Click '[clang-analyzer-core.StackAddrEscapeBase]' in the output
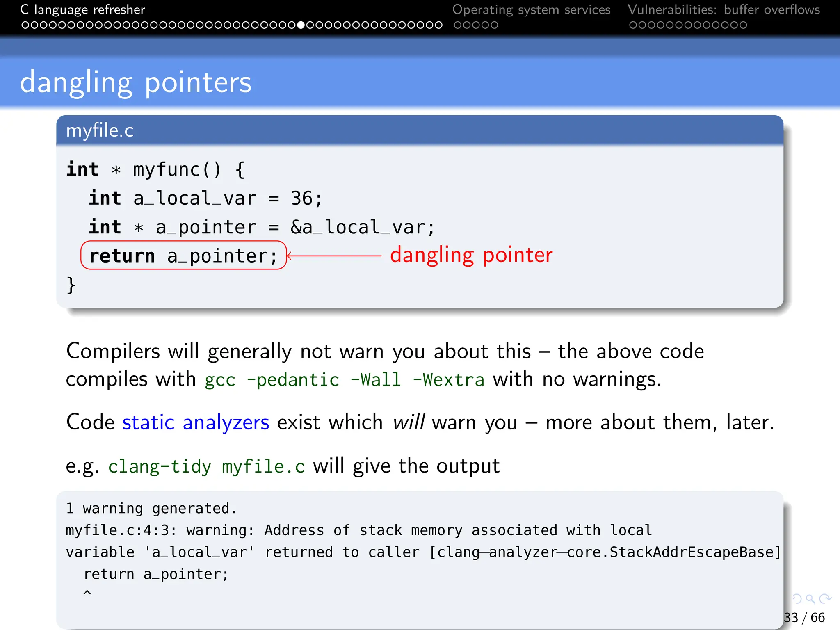 pos(605,552)
